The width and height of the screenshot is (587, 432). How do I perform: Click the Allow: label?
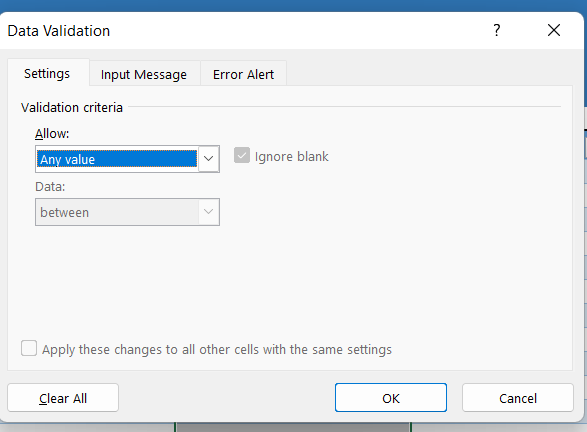(x=52, y=133)
